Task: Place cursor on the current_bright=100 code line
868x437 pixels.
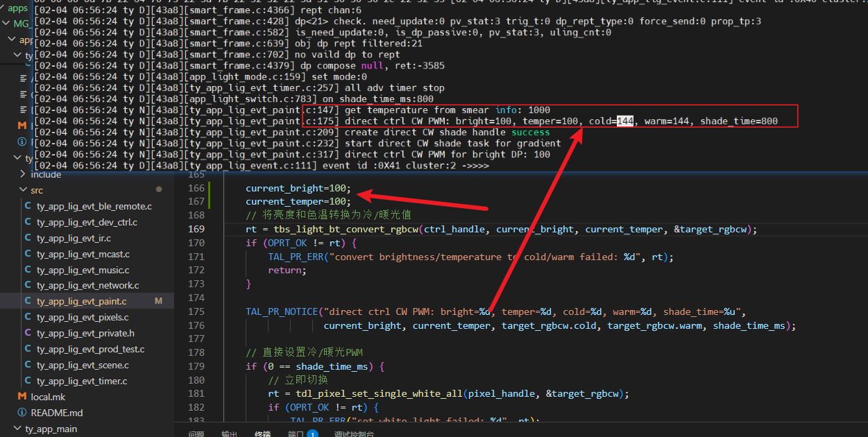Action: coord(298,188)
